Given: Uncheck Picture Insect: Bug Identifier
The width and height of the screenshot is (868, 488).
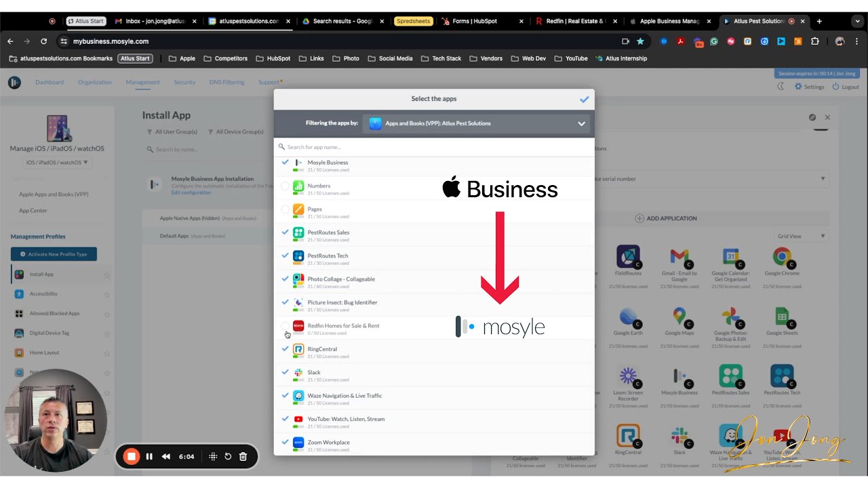Looking at the screenshot, I should (x=285, y=302).
